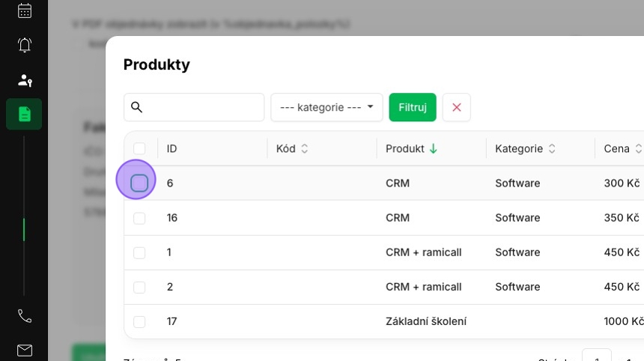Toggle the select-all checkbox in table header

(x=139, y=149)
